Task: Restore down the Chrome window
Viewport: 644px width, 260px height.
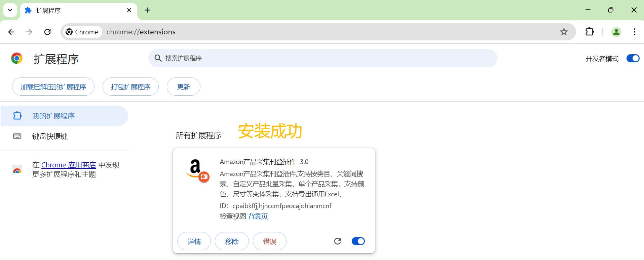Action: pos(611,10)
